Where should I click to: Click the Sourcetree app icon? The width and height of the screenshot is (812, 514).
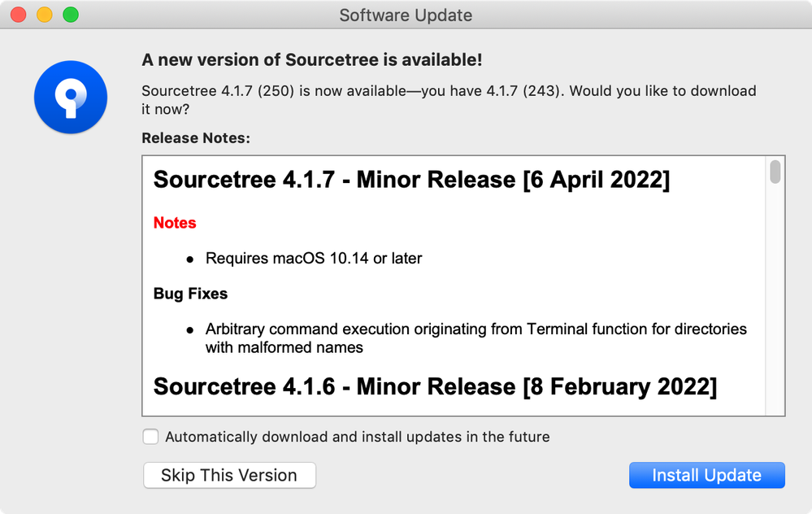[71, 97]
